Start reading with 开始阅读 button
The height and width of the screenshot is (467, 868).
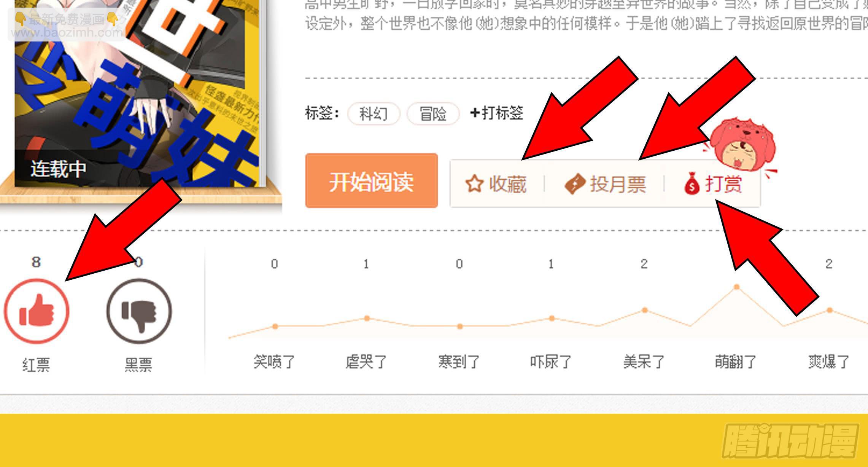[x=371, y=181]
